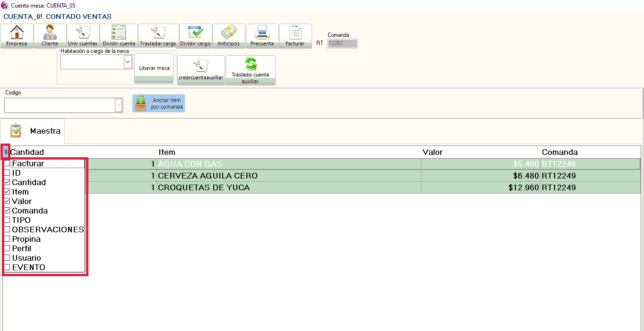Click inside the Codigo input field

pos(59,105)
